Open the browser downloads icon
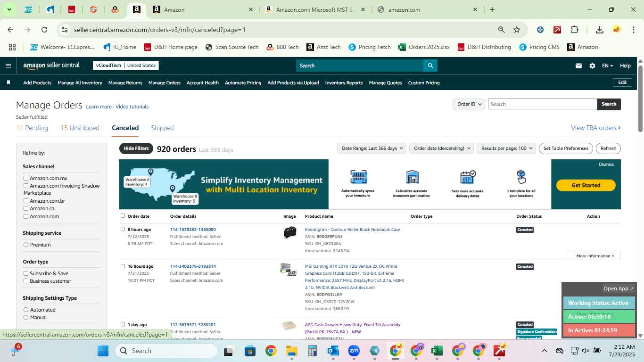 (600, 30)
